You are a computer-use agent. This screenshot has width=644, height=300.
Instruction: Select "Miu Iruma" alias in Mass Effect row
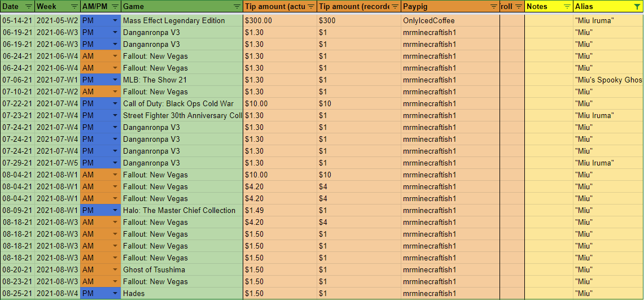(x=608, y=20)
